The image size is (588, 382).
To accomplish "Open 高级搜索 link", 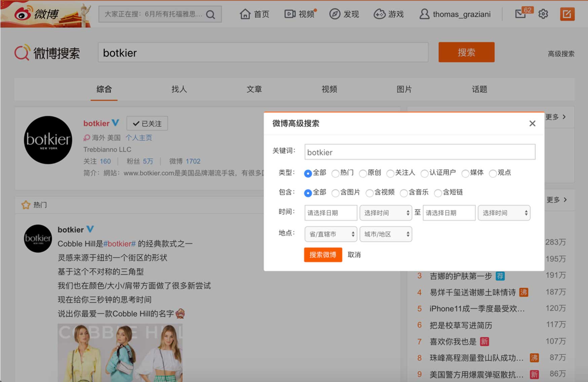I will coord(561,54).
